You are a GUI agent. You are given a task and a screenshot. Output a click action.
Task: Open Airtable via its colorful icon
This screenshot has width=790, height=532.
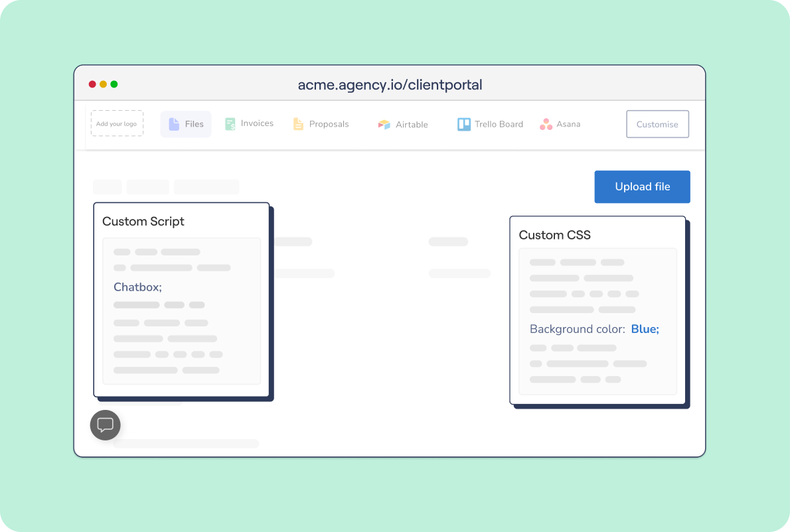[x=384, y=124]
